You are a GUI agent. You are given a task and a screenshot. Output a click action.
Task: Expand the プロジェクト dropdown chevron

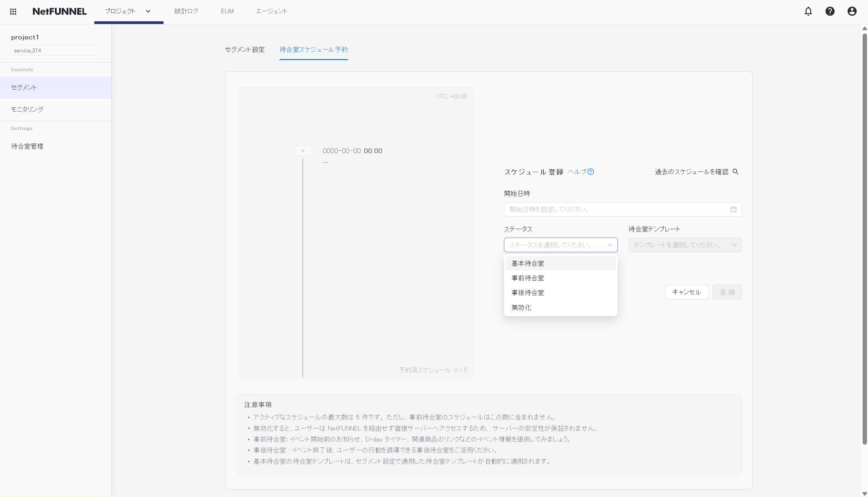point(148,11)
